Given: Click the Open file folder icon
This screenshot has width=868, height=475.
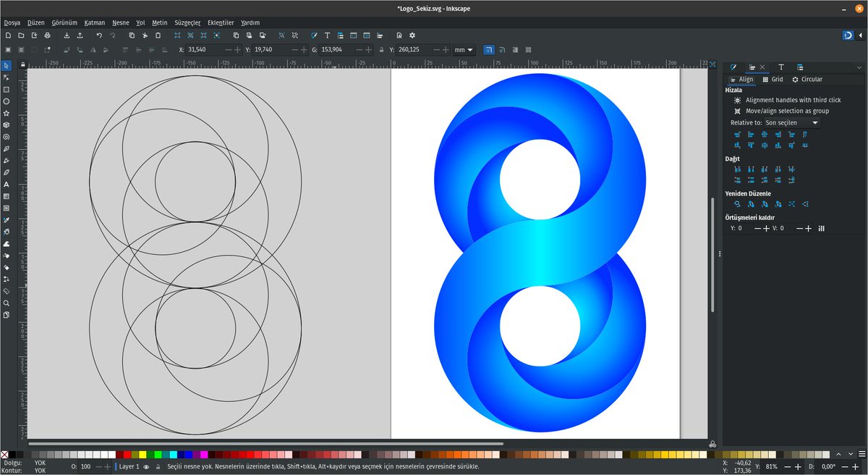Looking at the screenshot, I should click(x=21, y=35).
